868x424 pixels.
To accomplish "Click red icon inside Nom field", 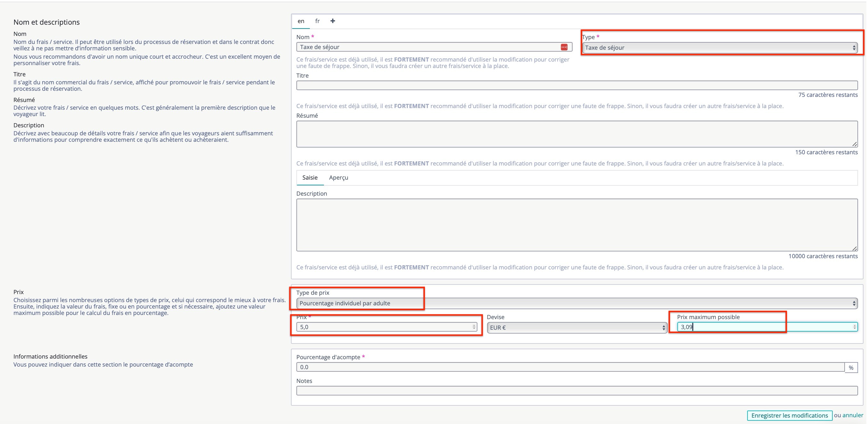I will (x=564, y=47).
